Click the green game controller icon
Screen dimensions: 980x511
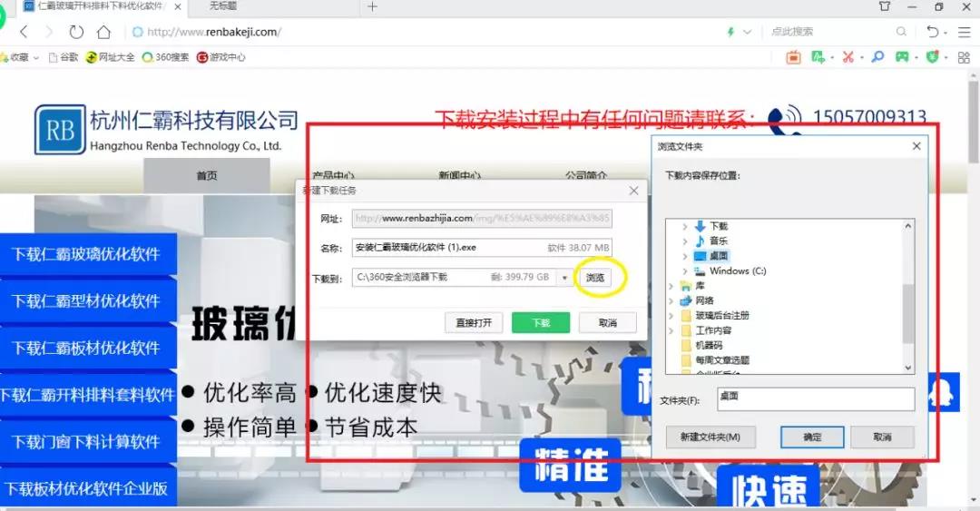pyautogui.click(x=901, y=57)
